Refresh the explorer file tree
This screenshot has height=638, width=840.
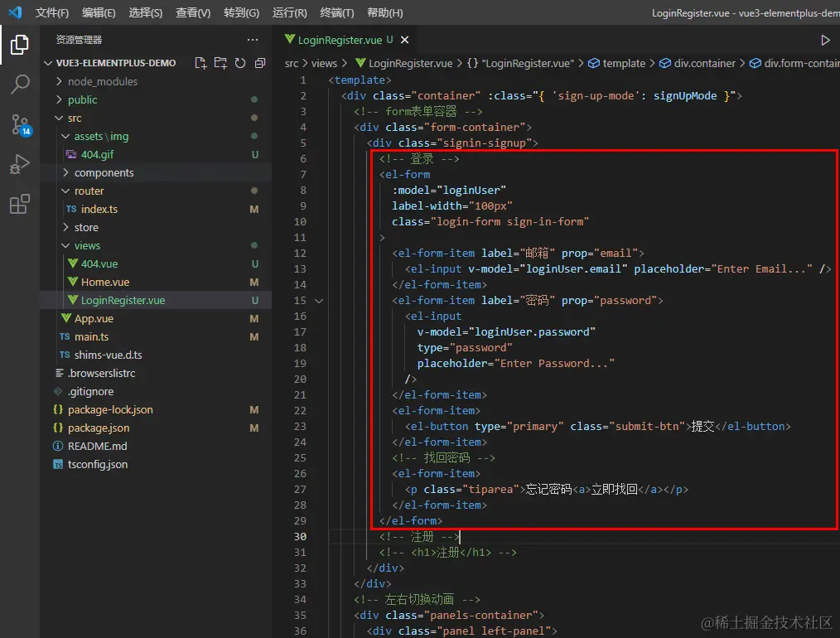(240, 63)
